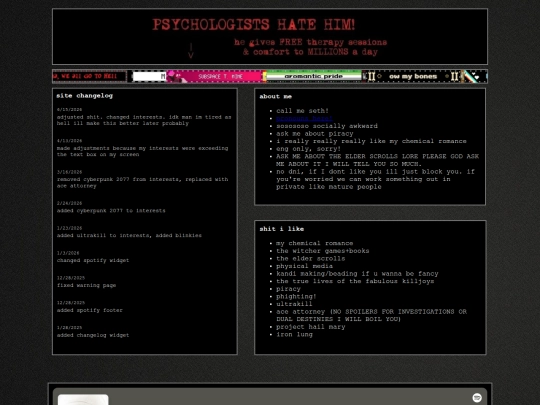Click 'iron lung' list item
540x405 pixels.
(294, 334)
